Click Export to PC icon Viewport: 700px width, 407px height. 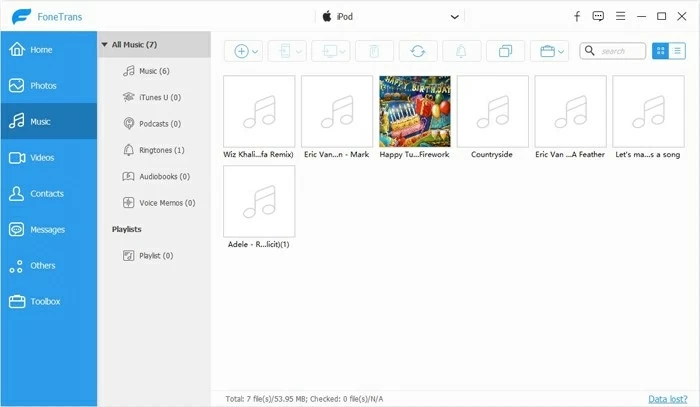click(329, 51)
